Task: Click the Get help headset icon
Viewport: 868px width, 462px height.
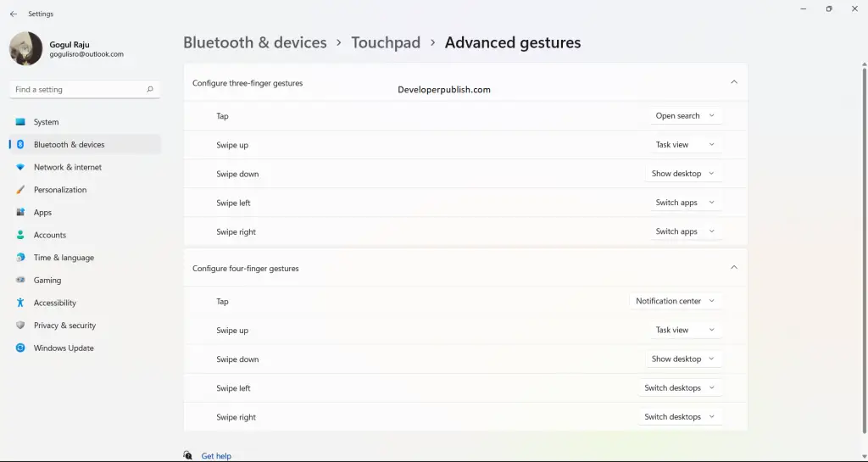Action: pos(187,455)
